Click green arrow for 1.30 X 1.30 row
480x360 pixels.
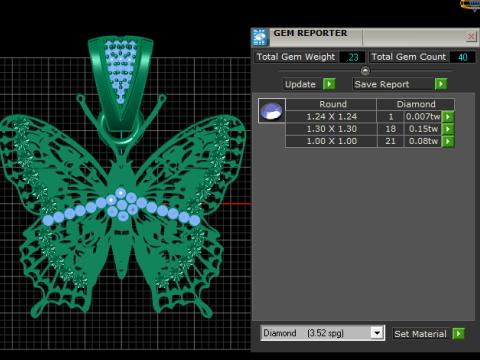pyautogui.click(x=448, y=129)
